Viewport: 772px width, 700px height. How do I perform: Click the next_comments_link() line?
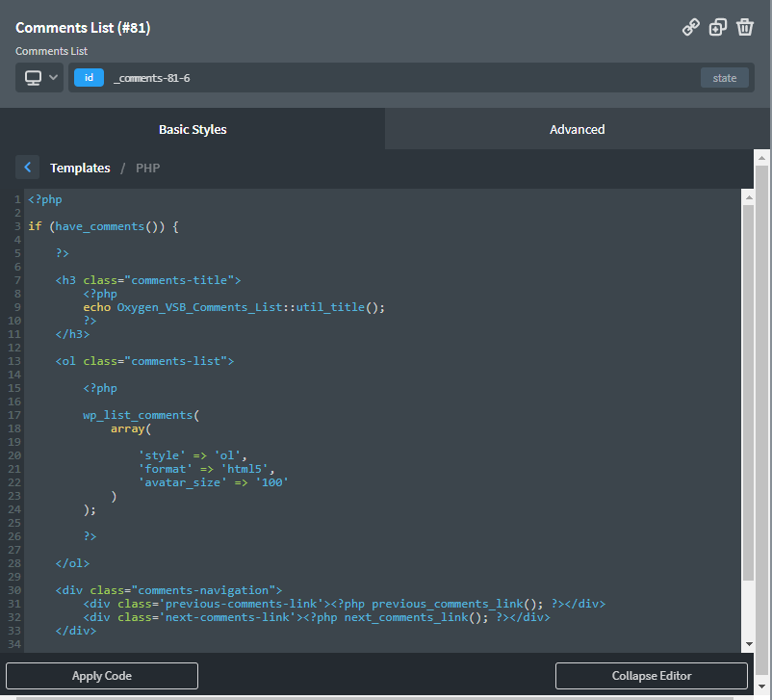[317, 617]
